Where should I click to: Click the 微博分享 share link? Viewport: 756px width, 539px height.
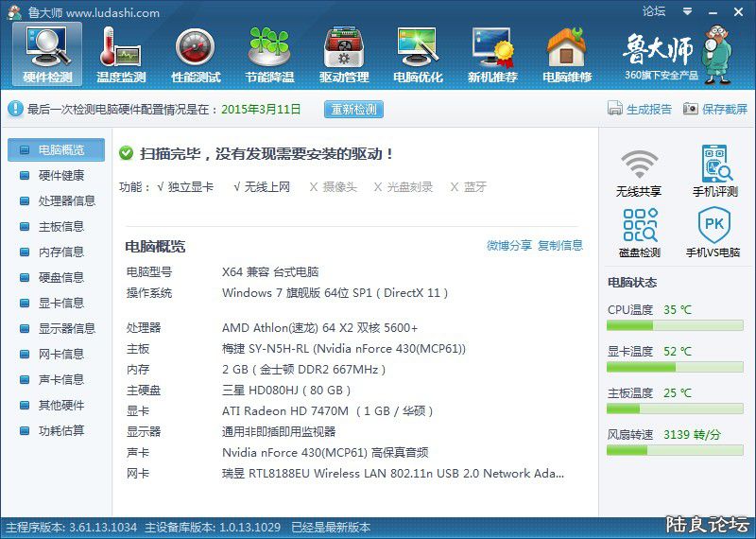point(509,246)
